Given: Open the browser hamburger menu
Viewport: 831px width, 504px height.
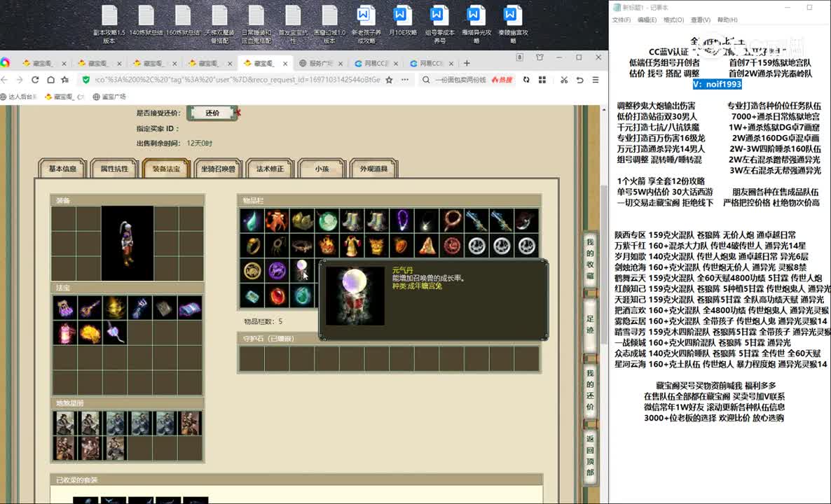Looking at the screenshot, I should tap(596, 79).
